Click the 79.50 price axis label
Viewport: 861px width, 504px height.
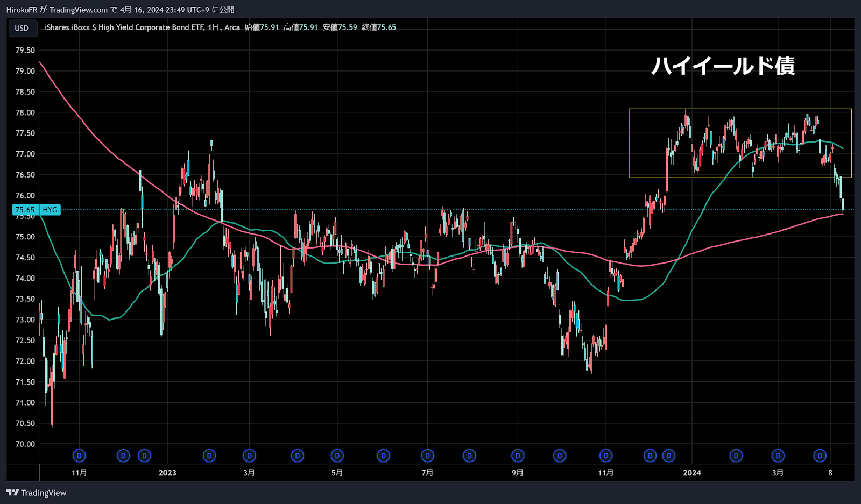(25, 50)
